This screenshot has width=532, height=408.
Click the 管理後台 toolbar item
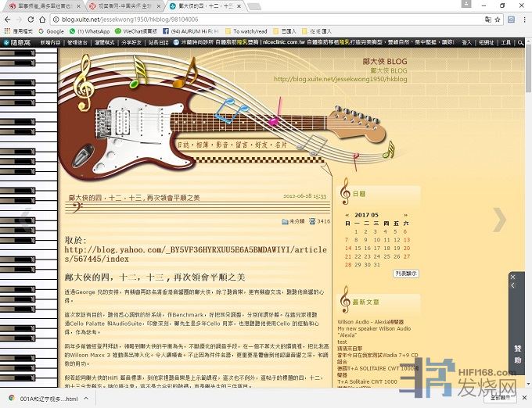tap(78, 42)
